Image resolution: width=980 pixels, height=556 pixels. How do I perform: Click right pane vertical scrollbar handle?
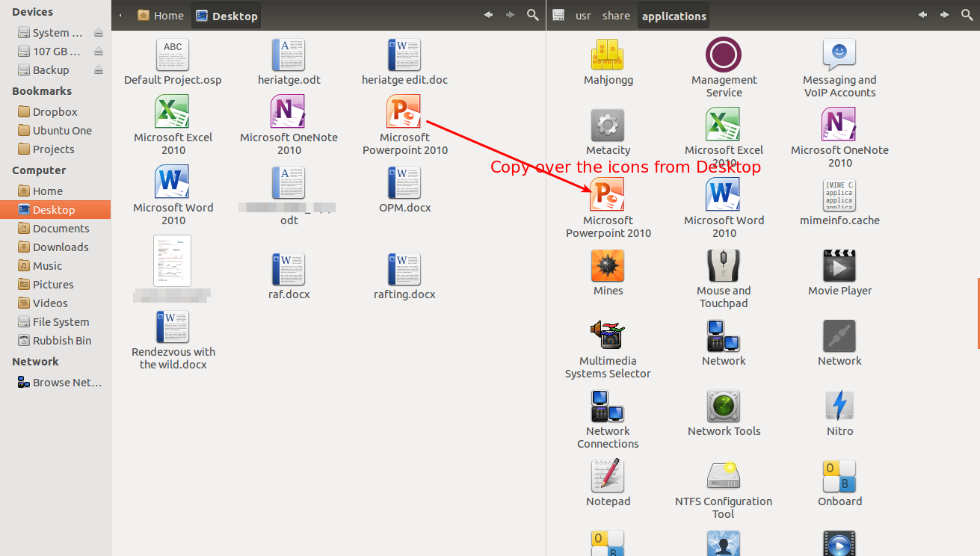coord(978,313)
